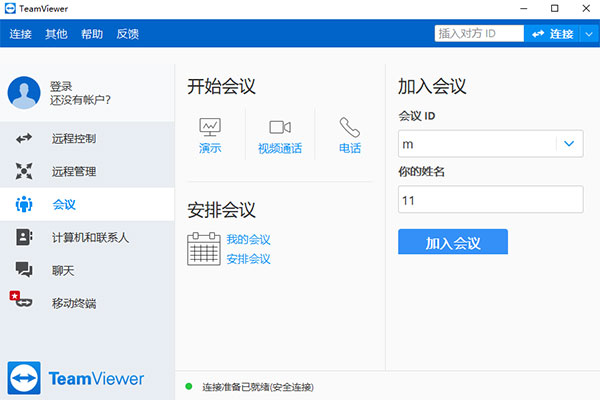This screenshot has height=400, width=600.
Task: Open the 其他 menu
Action: point(56,34)
